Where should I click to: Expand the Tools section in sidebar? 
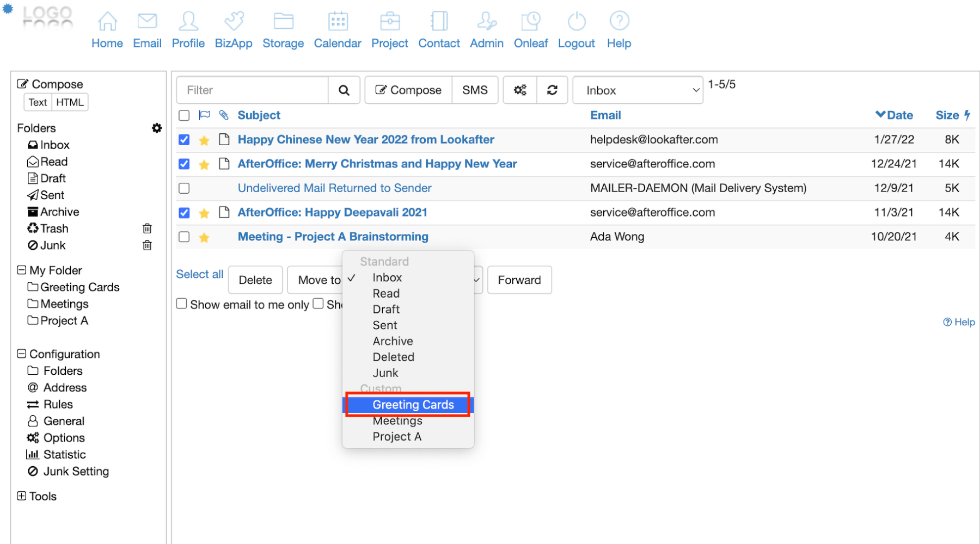click(x=22, y=496)
